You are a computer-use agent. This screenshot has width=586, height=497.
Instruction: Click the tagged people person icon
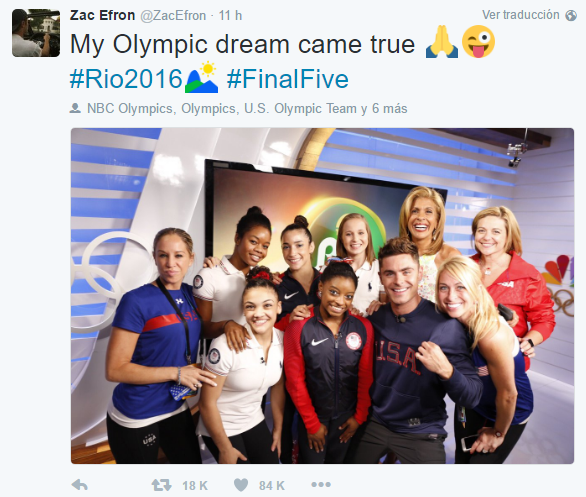pos(75,109)
